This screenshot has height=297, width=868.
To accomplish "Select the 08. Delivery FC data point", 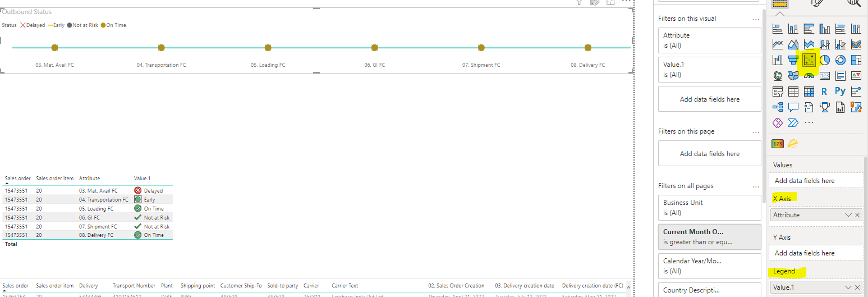I will tap(587, 48).
